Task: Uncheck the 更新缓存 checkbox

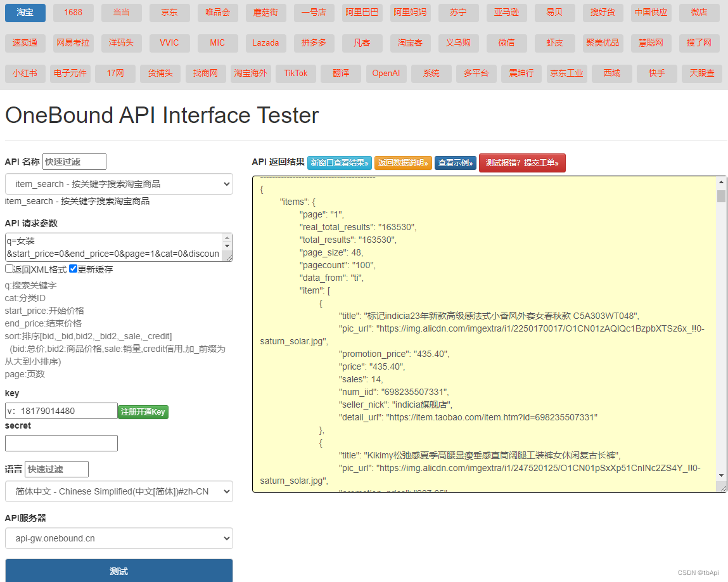Action: point(73,268)
